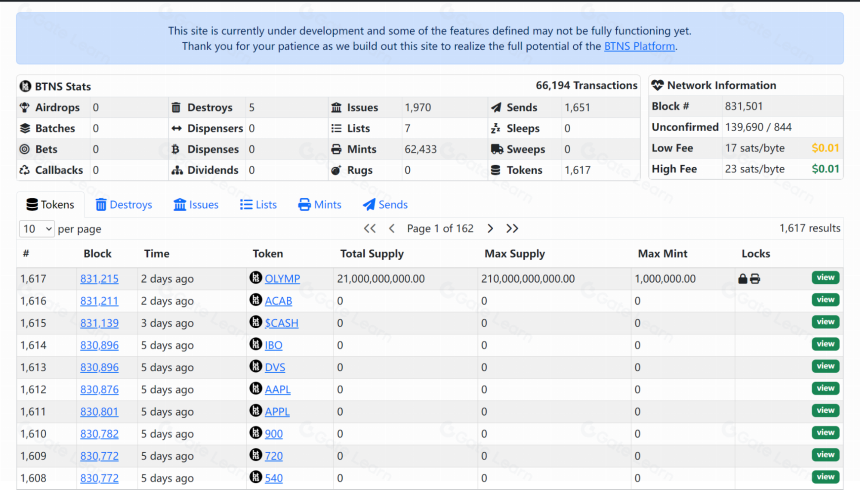The image size is (860, 502).
Task: Open the IBO token link
Action: point(274,345)
